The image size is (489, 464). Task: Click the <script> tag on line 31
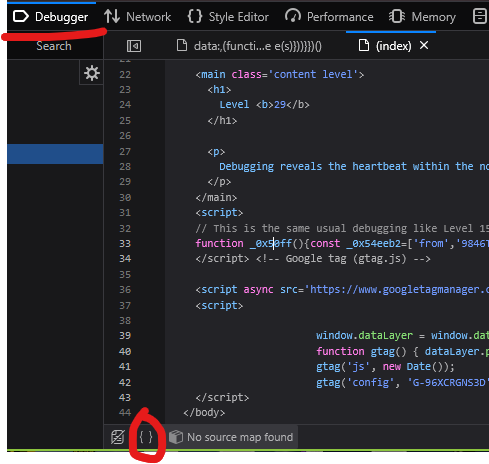pos(219,213)
